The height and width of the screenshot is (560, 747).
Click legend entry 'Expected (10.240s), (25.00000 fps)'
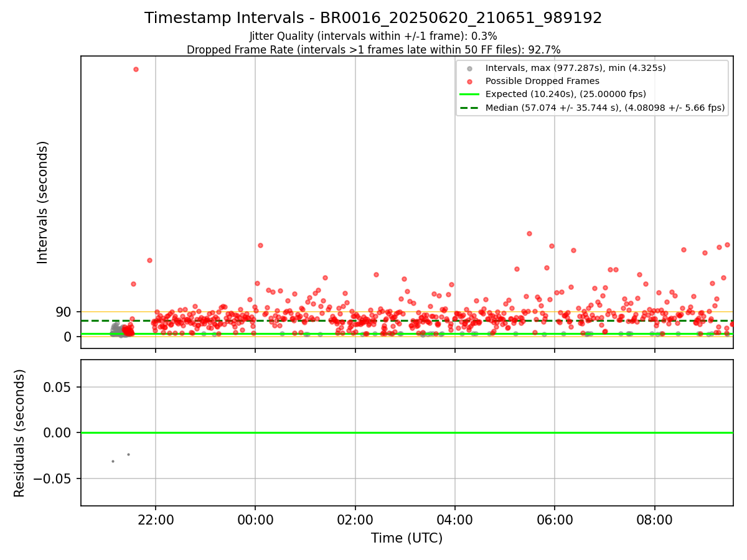(x=565, y=94)
